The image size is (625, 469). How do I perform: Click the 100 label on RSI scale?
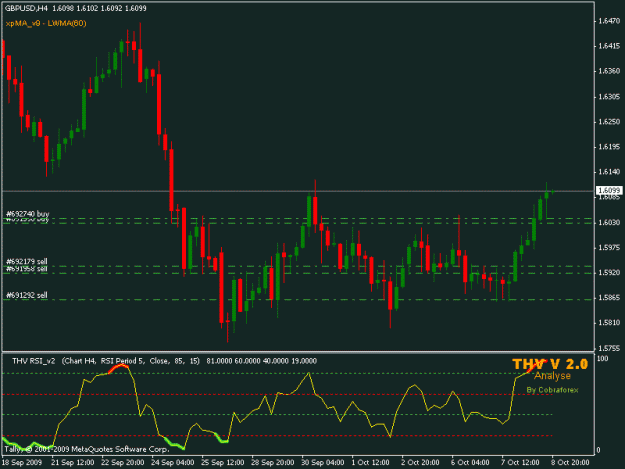(x=603, y=359)
